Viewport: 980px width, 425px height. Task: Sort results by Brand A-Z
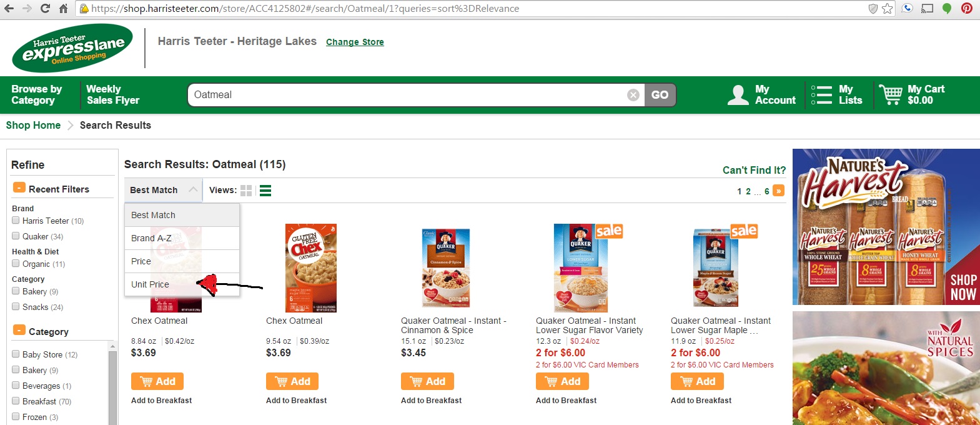point(152,238)
